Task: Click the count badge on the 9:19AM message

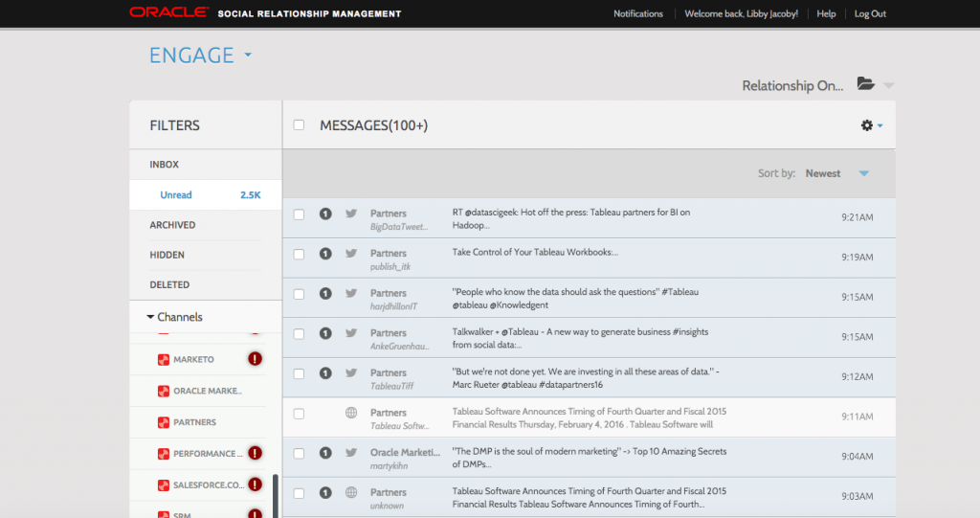Action: [325, 254]
